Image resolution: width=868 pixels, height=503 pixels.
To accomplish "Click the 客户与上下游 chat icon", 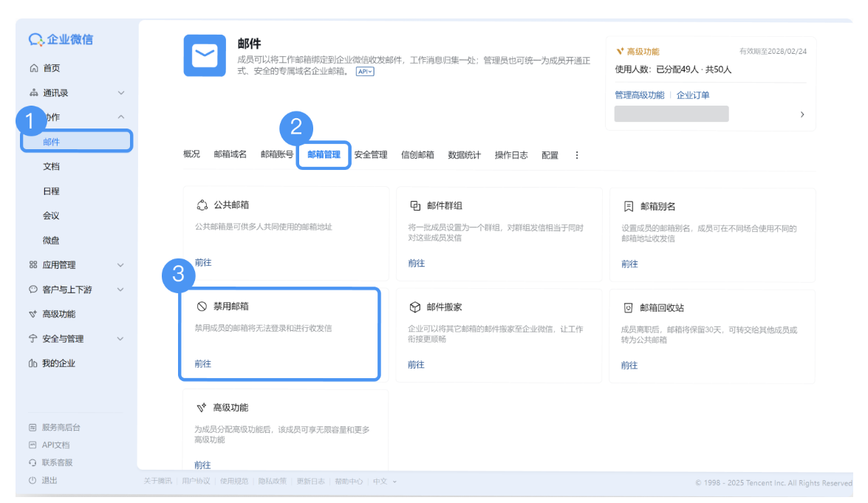I will coord(33,289).
